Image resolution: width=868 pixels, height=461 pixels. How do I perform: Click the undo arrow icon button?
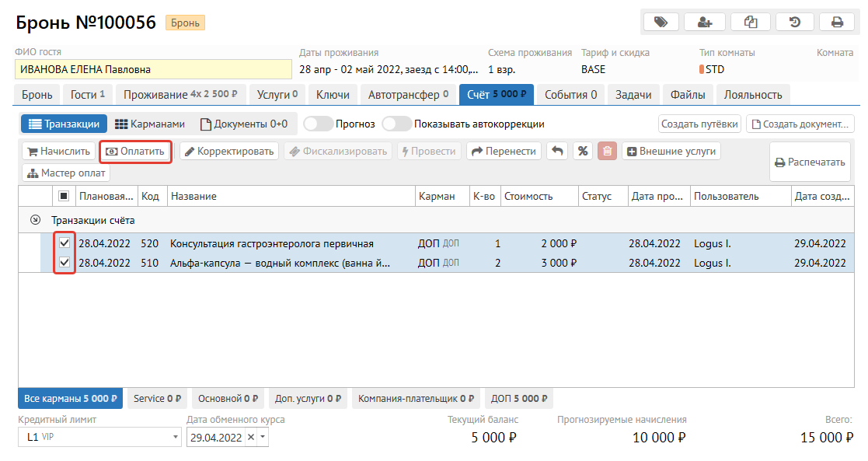pyautogui.click(x=556, y=152)
